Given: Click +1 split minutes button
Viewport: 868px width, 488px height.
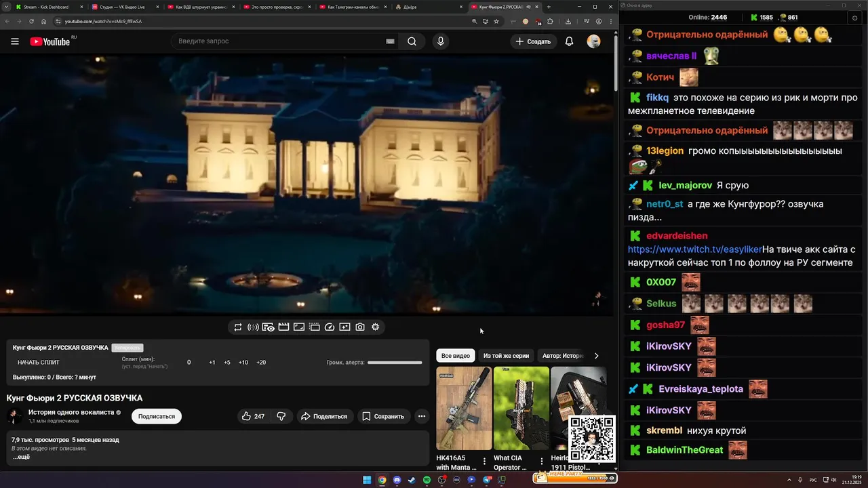Looking at the screenshot, I should pos(212,363).
